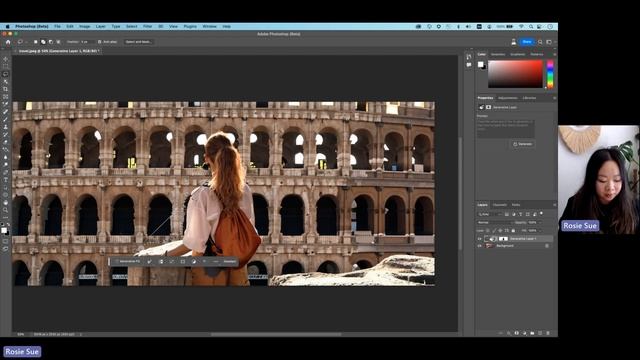
Task: Open the Fill slider arrow
Action: pos(540,231)
